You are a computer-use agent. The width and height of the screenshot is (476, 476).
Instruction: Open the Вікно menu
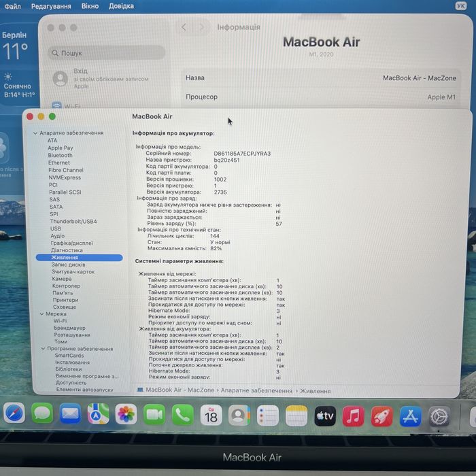click(90, 6)
